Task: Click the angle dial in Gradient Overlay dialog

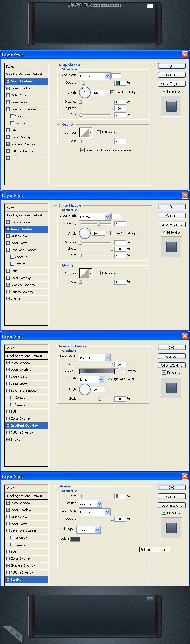Action: pos(85,389)
